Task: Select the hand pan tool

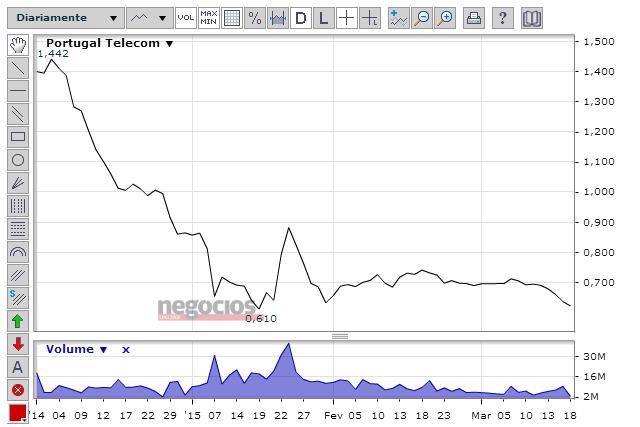Action: coord(18,45)
